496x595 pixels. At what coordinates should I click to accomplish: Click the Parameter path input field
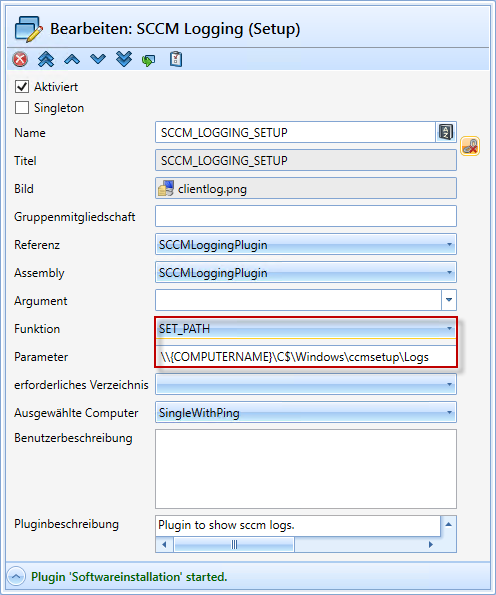305,356
